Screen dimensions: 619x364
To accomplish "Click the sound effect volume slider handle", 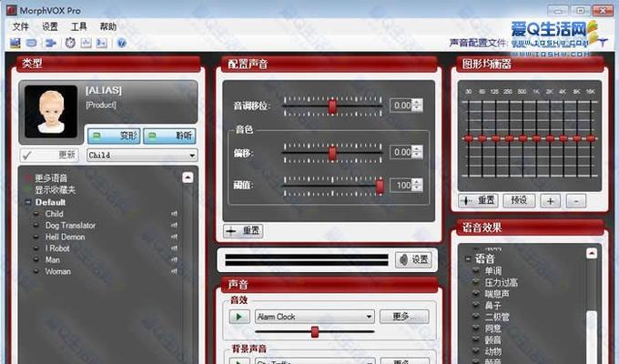I will 315,332.
